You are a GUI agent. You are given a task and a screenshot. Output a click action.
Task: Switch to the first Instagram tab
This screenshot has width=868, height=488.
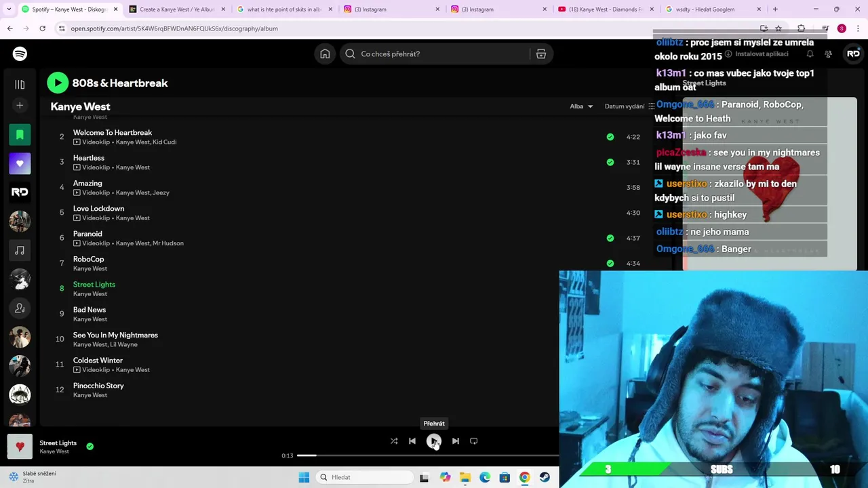pos(391,9)
